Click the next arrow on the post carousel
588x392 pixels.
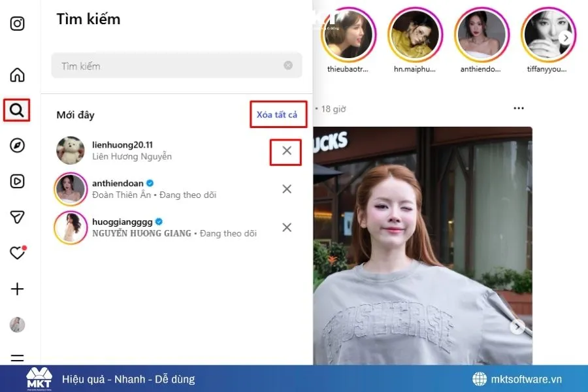pos(518,325)
